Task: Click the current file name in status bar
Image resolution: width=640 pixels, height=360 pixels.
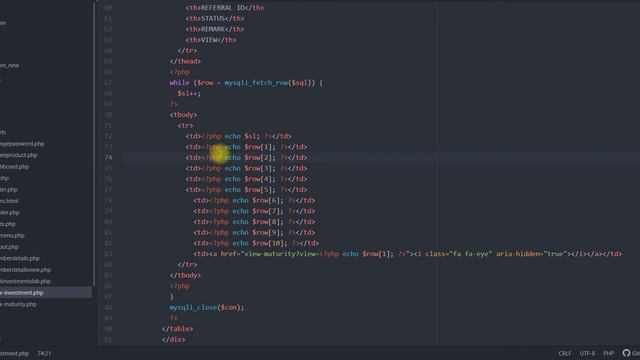Action: [x=14, y=353]
